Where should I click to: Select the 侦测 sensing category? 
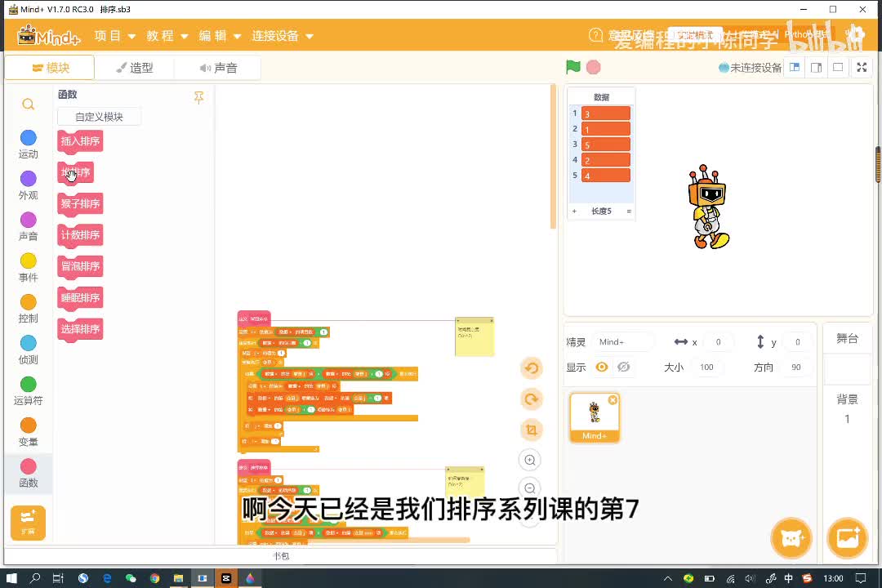pyautogui.click(x=28, y=350)
